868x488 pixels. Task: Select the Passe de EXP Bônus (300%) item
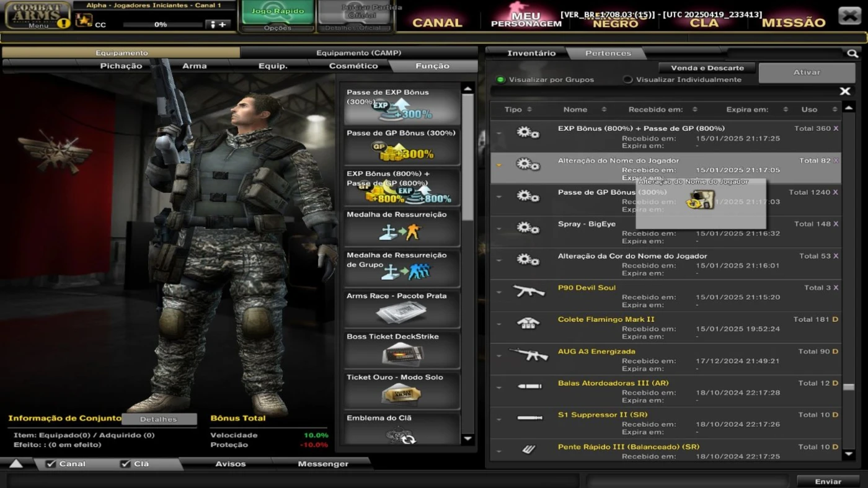click(x=402, y=104)
